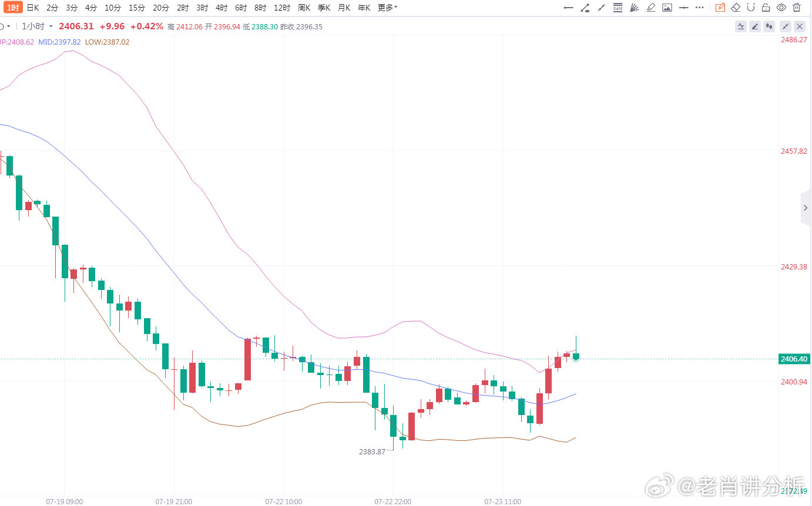Switch to 季K quarterly chart
Screen dimensions: 812x506
click(324, 8)
